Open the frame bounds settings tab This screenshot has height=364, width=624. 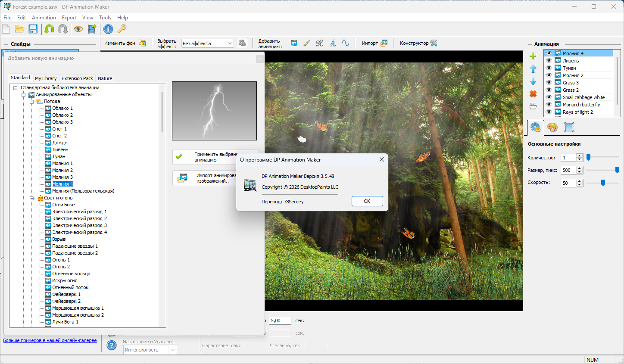click(569, 127)
